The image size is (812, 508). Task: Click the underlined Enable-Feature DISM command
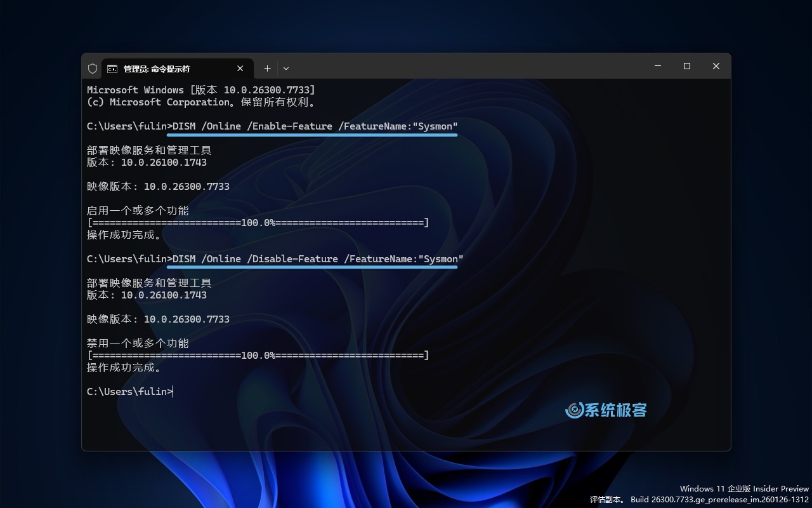click(x=313, y=126)
